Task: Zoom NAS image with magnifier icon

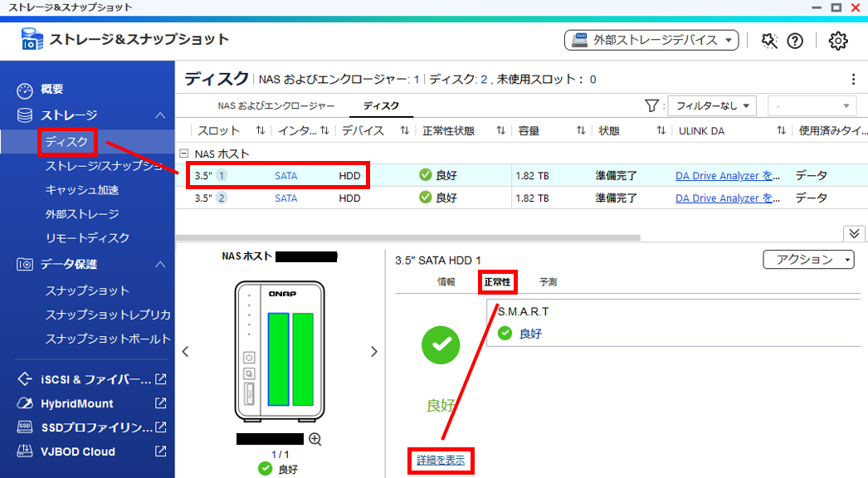Action: pos(315,439)
